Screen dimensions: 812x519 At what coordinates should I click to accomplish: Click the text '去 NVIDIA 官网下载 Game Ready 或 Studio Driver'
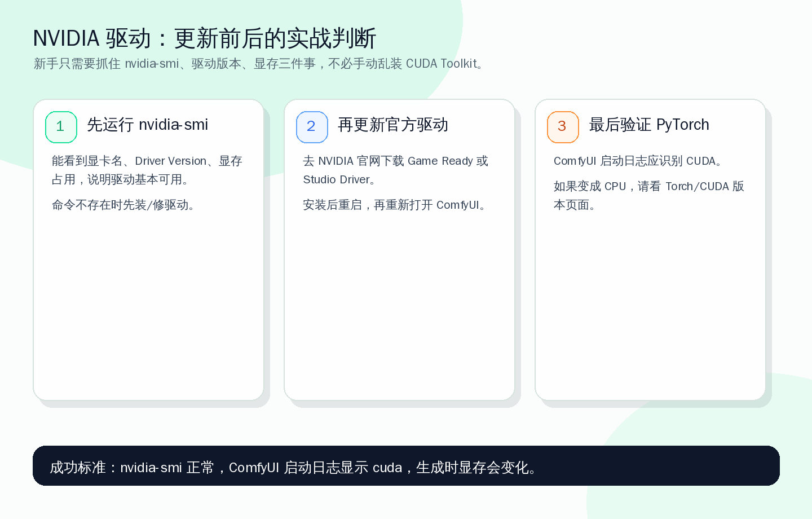[x=396, y=170]
